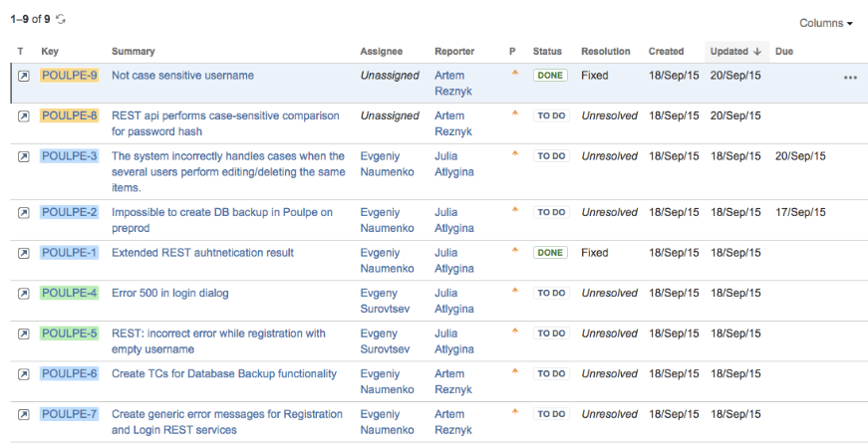Refresh the issue list results
This screenshot has height=448, width=868.
coord(61,19)
